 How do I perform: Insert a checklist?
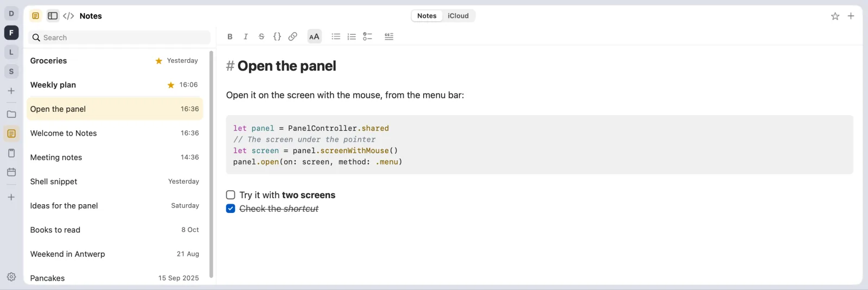(x=367, y=36)
